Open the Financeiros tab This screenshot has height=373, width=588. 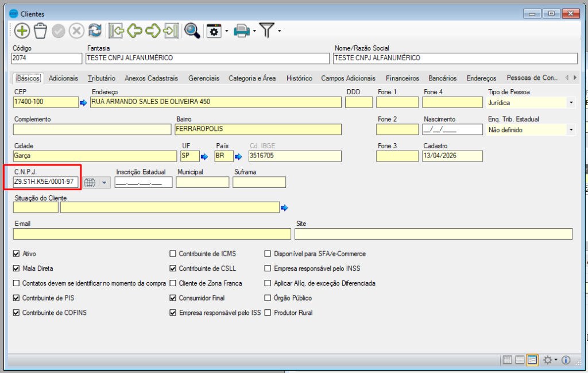click(x=402, y=78)
